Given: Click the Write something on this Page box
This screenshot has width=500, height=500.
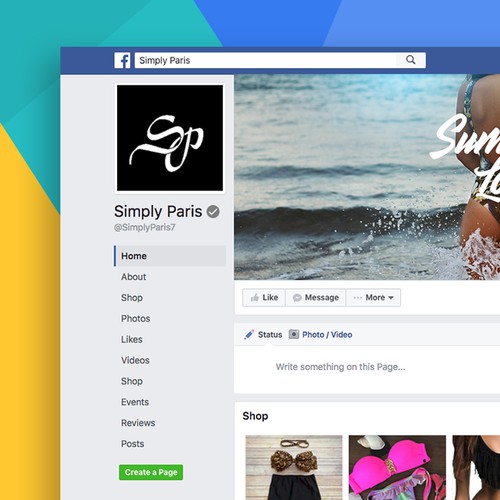Looking at the screenshot, I should 367,369.
